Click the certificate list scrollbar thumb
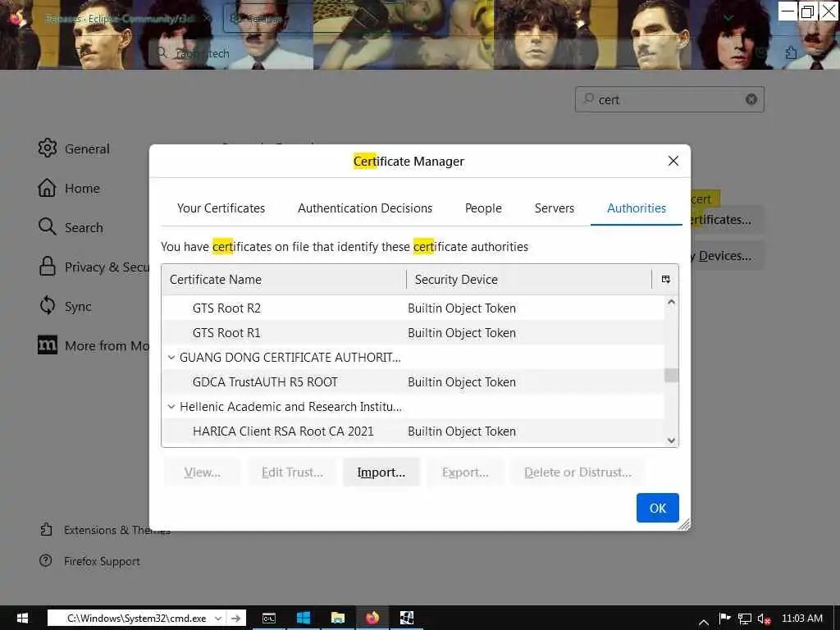 pos(671,375)
